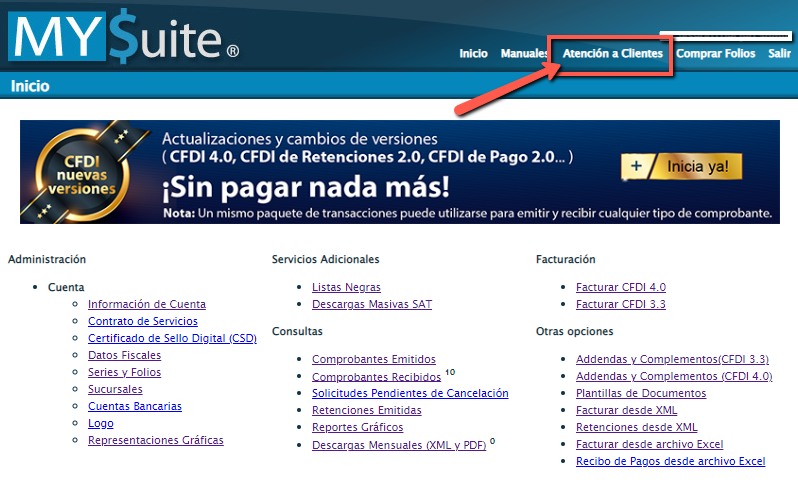Click the '¡Sin pagar nada más!' banner text

(305, 187)
